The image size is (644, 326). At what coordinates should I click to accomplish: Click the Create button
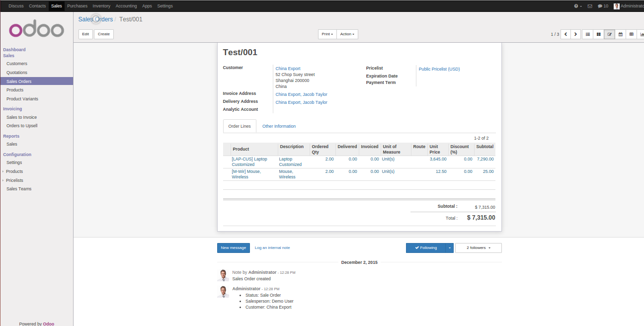[x=104, y=34]
